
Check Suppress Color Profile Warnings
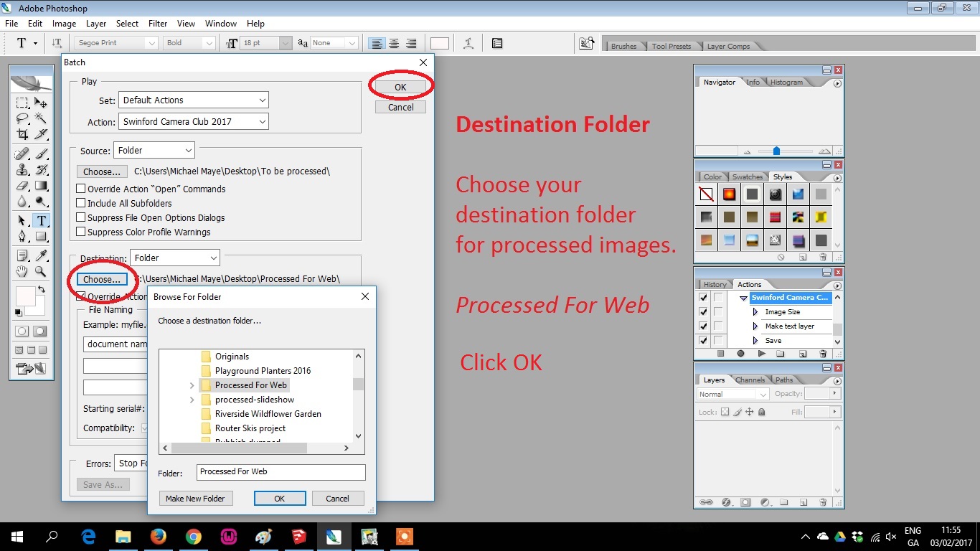pos(81,232)
